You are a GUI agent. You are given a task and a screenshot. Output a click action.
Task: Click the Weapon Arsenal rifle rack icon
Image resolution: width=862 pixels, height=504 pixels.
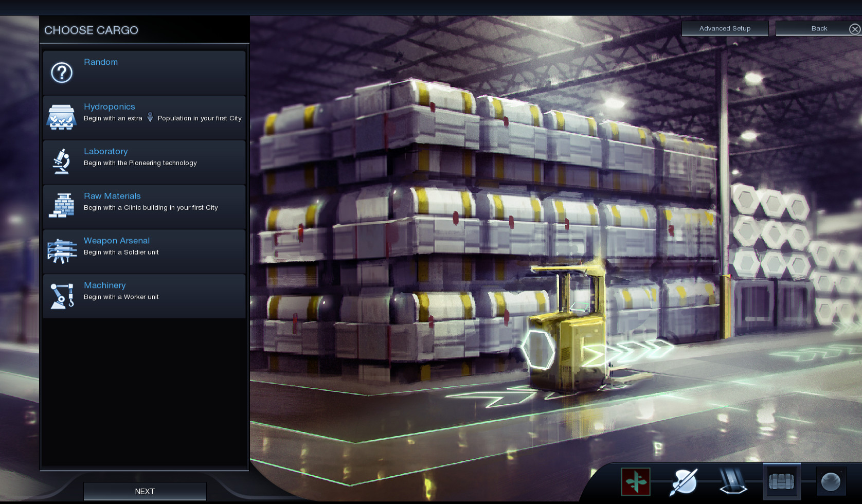(62, 251)
